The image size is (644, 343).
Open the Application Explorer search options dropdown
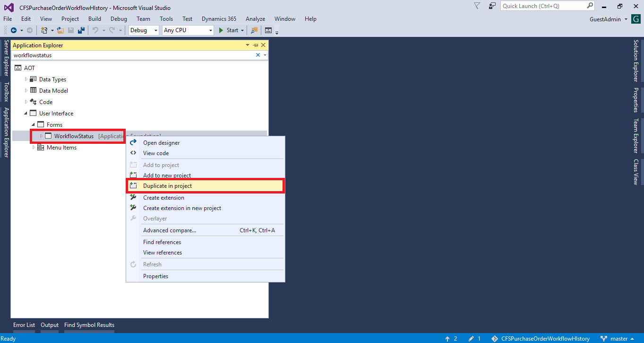[x=265, y=55]
